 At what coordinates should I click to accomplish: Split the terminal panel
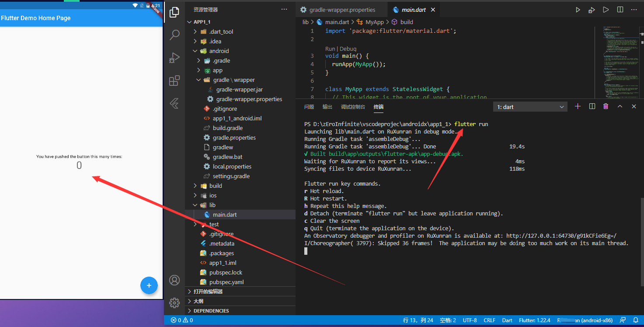(x=592, y=106)
